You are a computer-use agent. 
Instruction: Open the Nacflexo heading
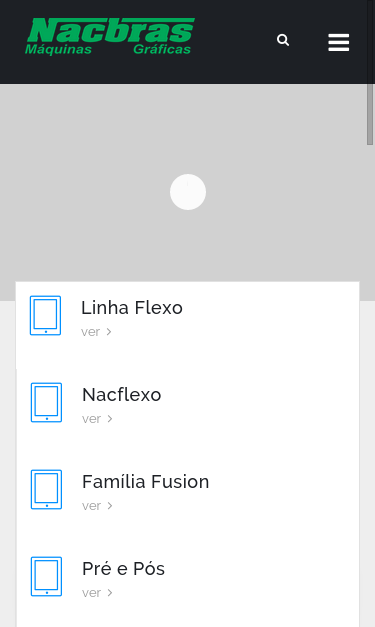[122, 395]
